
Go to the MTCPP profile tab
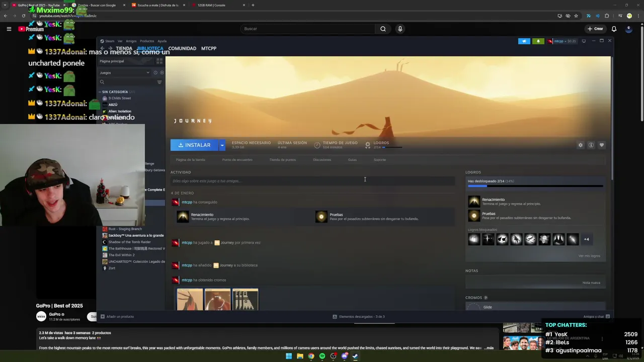(x=209, y=48)
